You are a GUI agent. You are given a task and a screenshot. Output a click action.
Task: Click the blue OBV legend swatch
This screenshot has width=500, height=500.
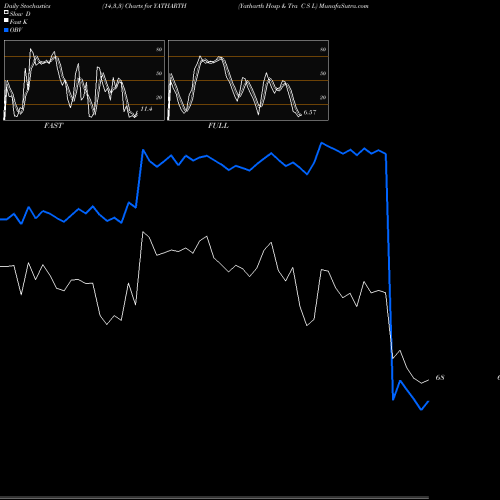6,30
